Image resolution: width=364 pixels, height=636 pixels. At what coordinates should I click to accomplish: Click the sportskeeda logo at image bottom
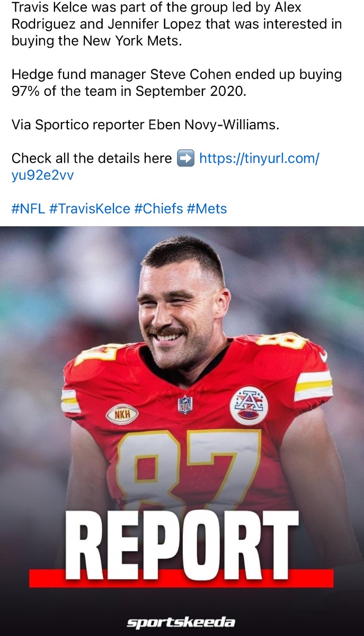tap(181, 622)
